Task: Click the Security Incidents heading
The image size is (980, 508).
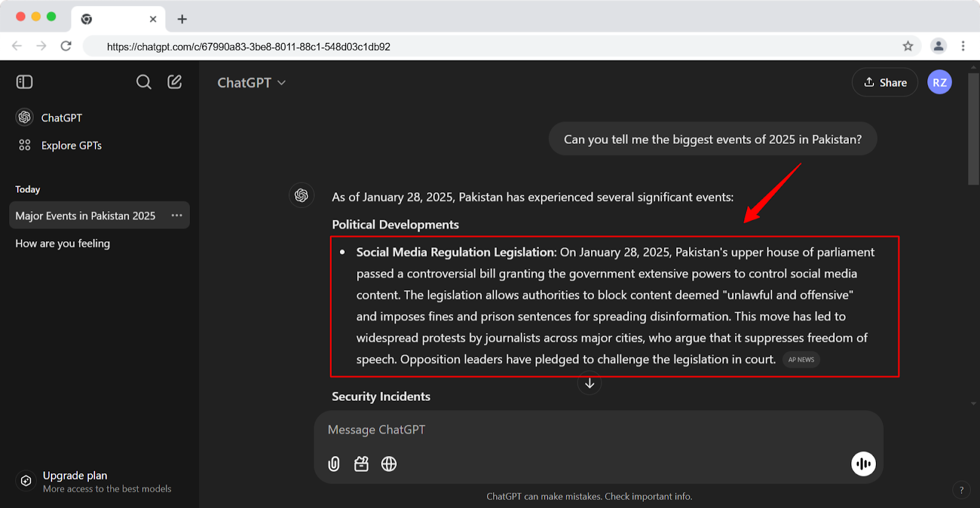Action: (x=381, y=397)
